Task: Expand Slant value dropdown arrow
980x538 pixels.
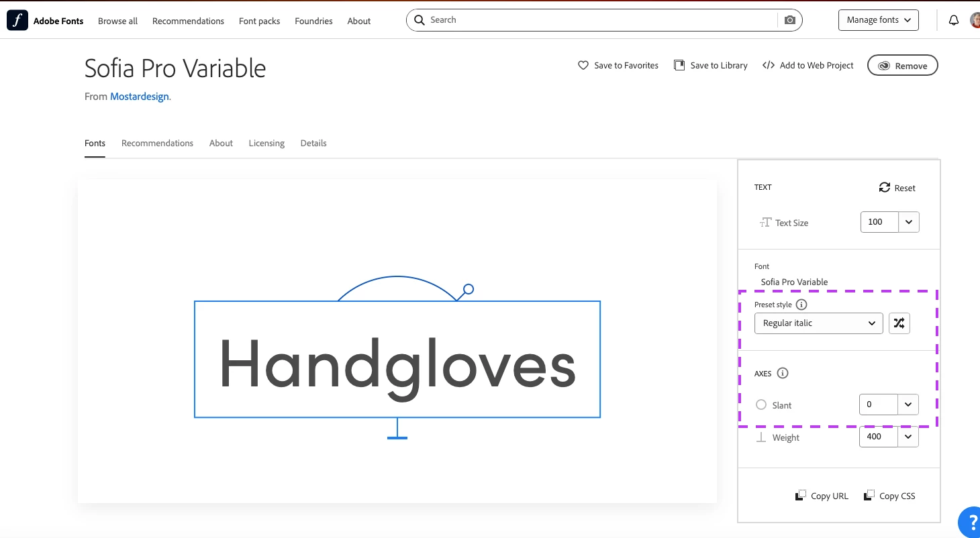Action: click(908, 404)
